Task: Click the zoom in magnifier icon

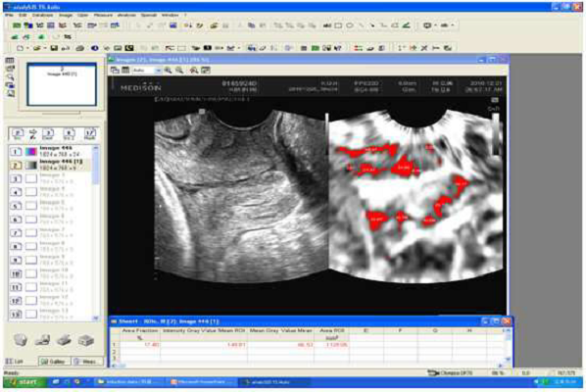Action: [x=169, y=71]
